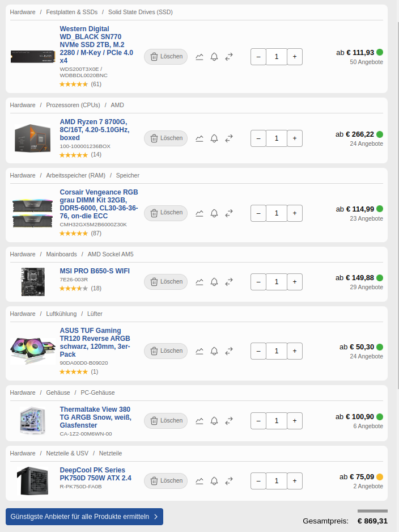The image size is (399, 532).
Task: Click compare arrows icon for Corsair Vengeance RGB
Action: click(x=229, y=213)
